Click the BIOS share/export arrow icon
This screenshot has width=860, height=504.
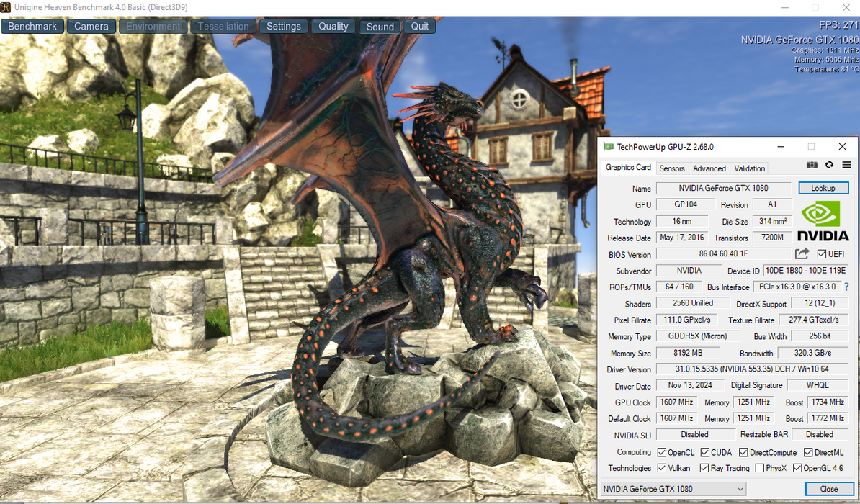[802, 253]
